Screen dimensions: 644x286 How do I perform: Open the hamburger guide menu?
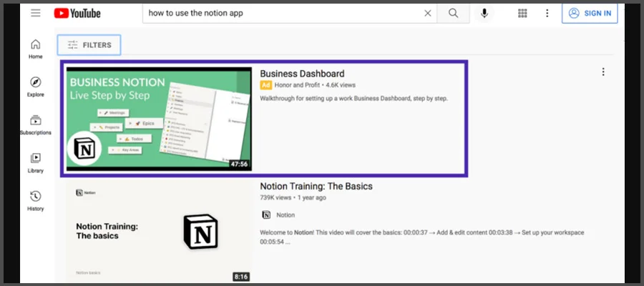tap(35, 13)
